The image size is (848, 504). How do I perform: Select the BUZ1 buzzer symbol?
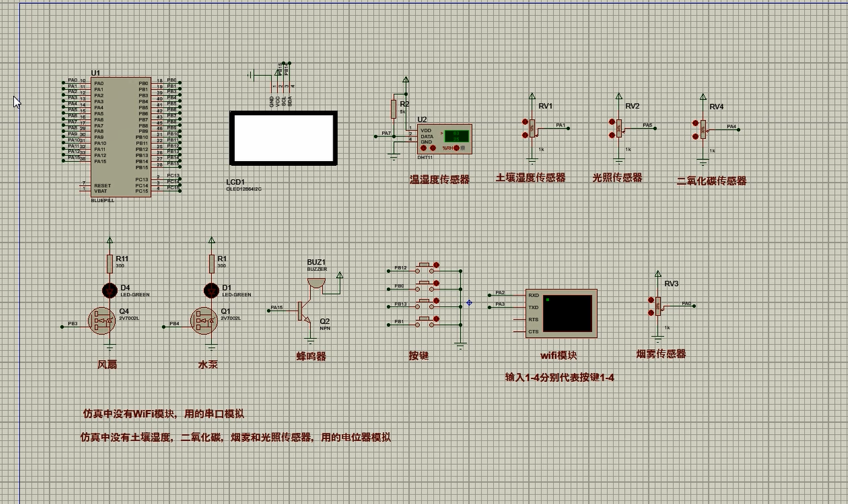(316, 283)
